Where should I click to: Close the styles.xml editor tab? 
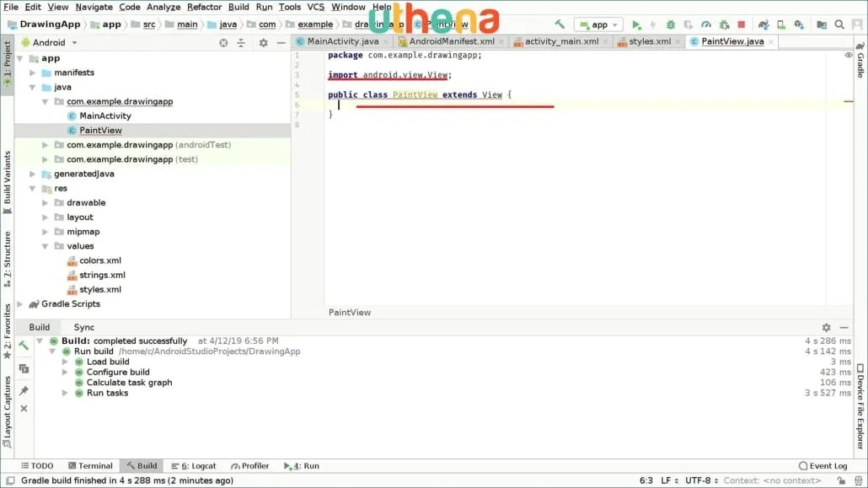[678, 41]
